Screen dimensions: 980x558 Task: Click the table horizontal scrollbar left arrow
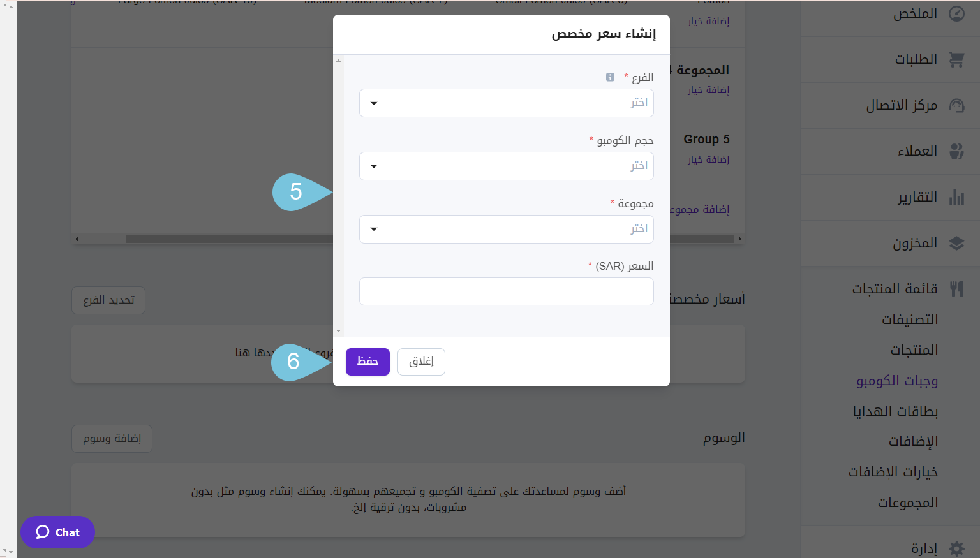click(77, 239)
